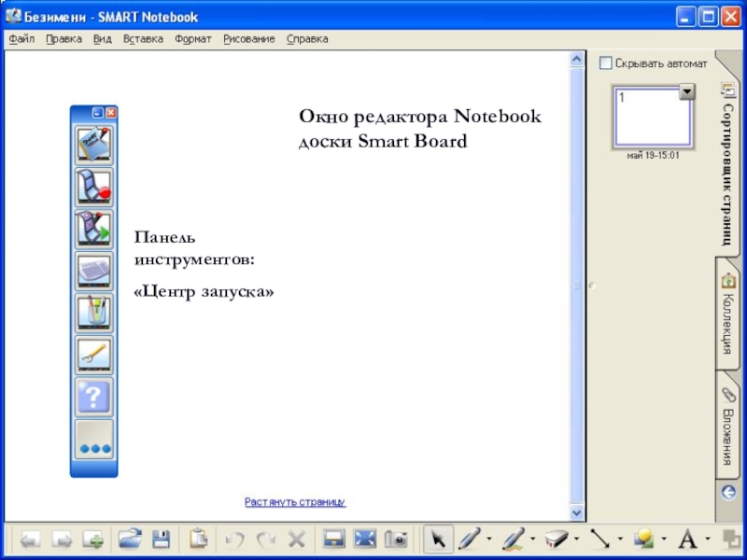
Task: Launch the on-screen Keyboard tool
Action: pos(93,272)
